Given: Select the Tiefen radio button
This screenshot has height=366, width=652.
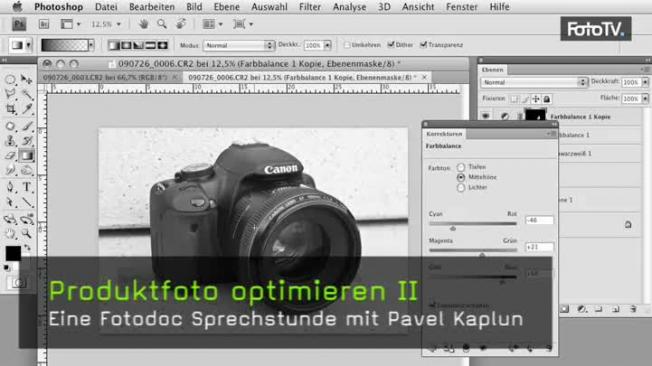Looking at the screenshot, I should point(461,167).
